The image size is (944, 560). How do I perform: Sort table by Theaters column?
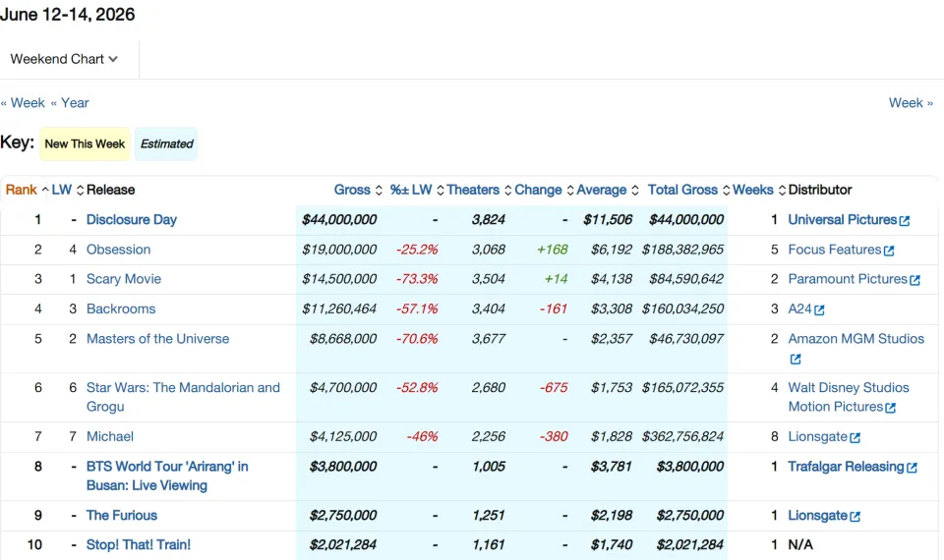point(479,190)
